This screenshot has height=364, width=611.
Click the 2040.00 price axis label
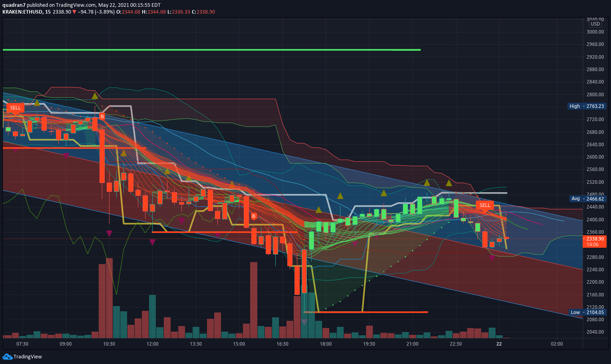pyautogui.click(x=595, y=332)
